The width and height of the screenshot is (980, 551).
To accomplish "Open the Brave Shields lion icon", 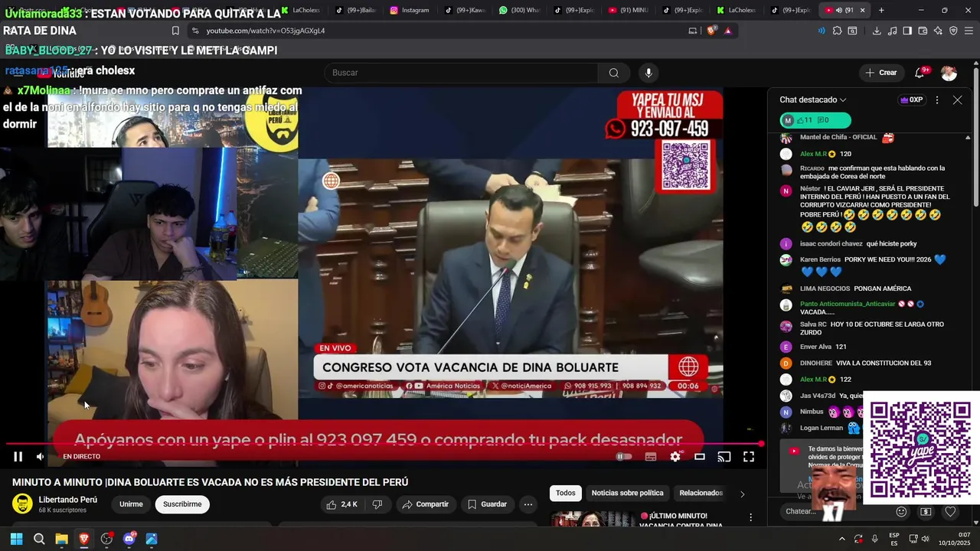I will point(711,31).
